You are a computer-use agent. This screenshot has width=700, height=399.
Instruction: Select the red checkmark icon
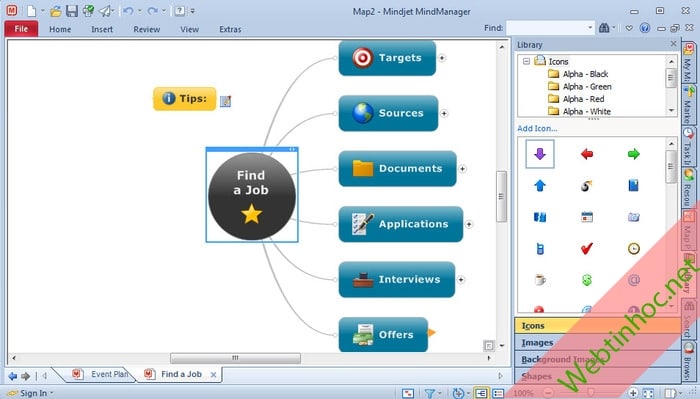[587, 248]
